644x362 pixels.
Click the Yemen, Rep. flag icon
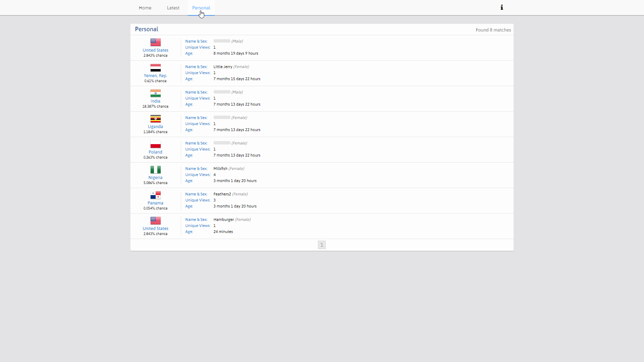(155, 67)
